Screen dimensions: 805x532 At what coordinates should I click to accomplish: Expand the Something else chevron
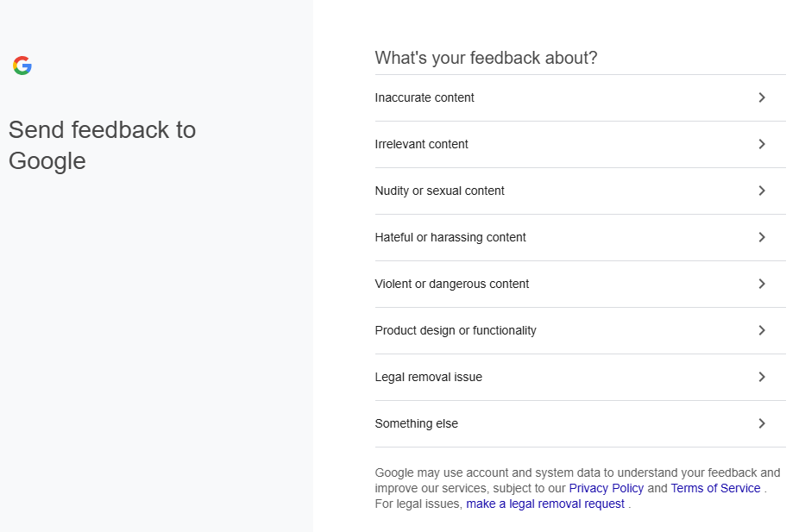pos(761,423)
